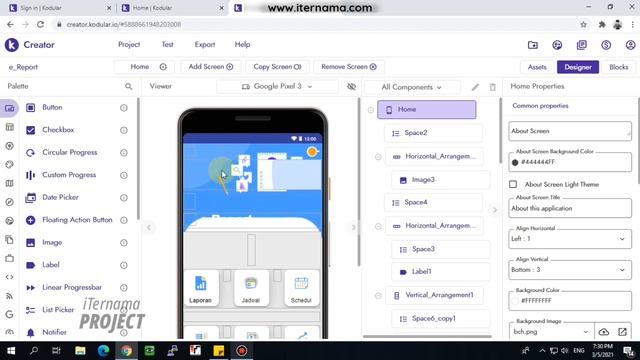640x360 pixels.
Task: Open the user account icon
Action: (630, 45)
